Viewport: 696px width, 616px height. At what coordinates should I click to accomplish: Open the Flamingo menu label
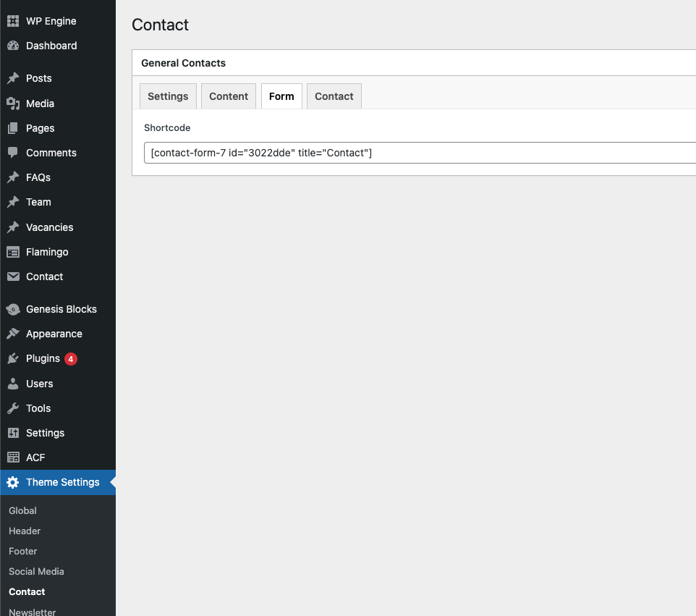(x=47, y=252)
